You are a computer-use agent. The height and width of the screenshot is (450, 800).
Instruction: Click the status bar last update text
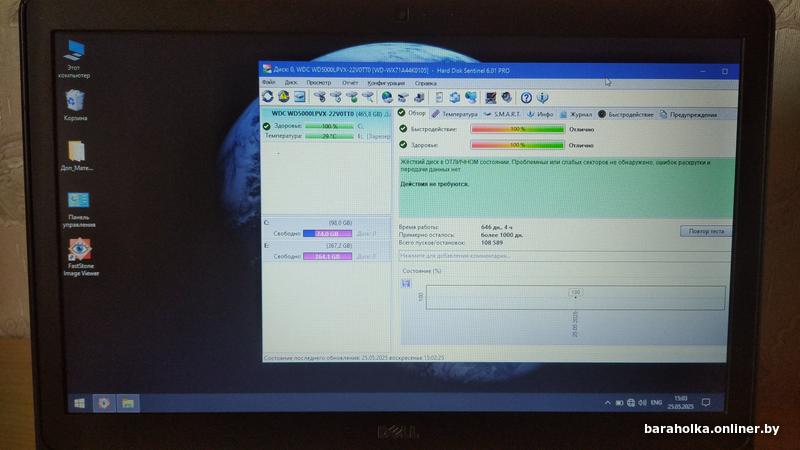pos(354,358)
